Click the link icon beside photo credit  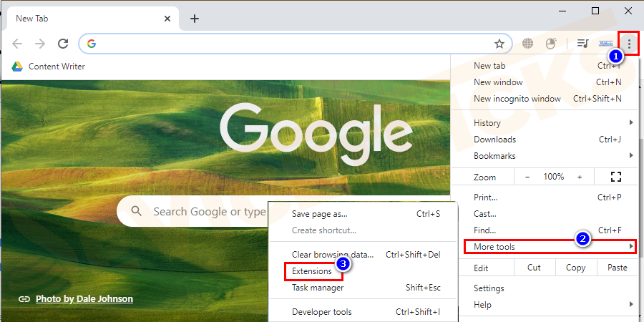pyautogui.click(x=24, y=299)
